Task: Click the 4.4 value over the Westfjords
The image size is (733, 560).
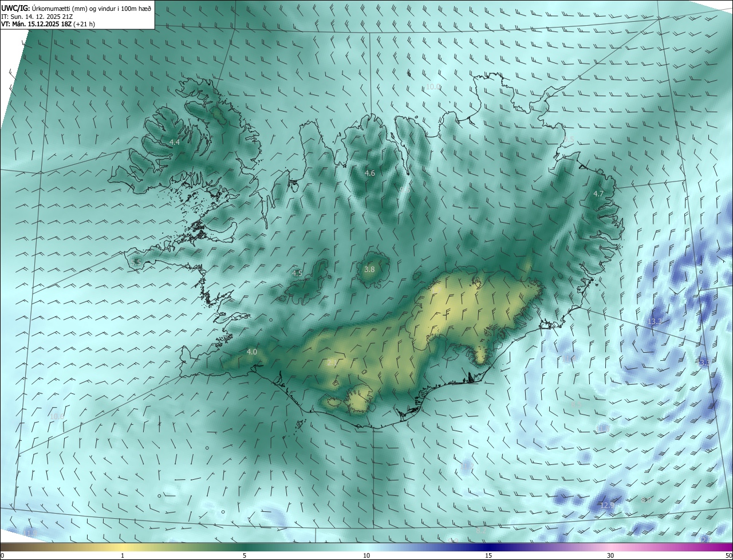Action: click(174, 142)
